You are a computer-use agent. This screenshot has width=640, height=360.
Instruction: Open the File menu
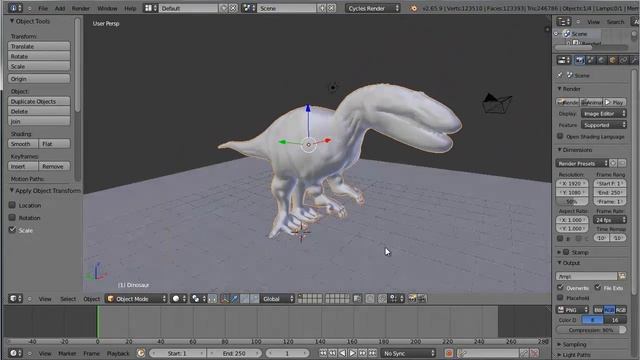pos(43,8)
